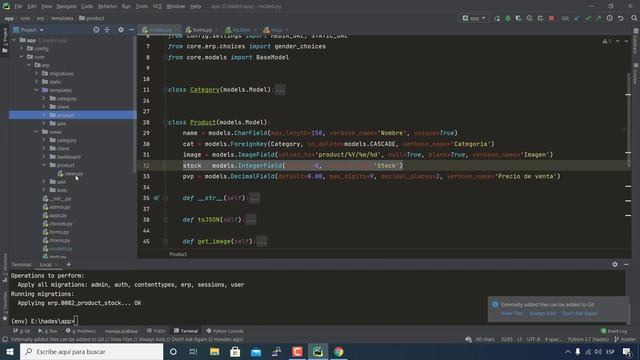640x360 pixels.
Task: Click the warnings triangle indicator in editor
Action: coord(604,41)
